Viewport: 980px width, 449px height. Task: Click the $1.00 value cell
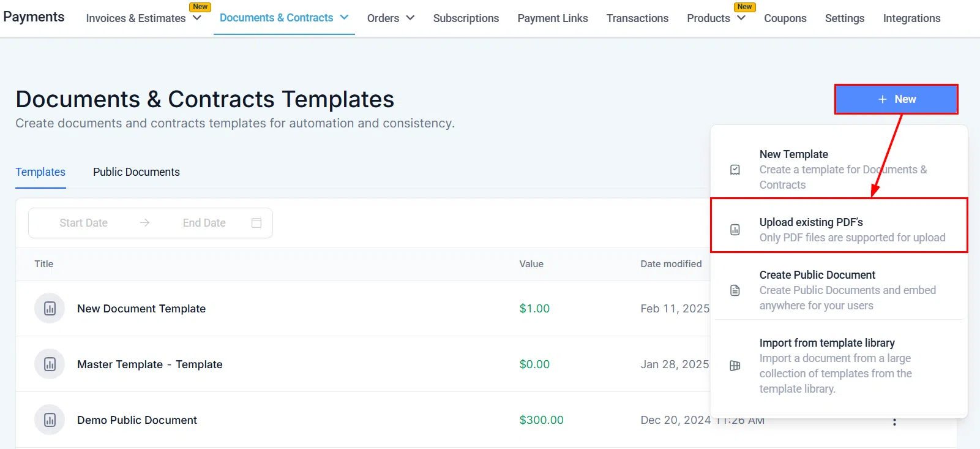point(534,308)
